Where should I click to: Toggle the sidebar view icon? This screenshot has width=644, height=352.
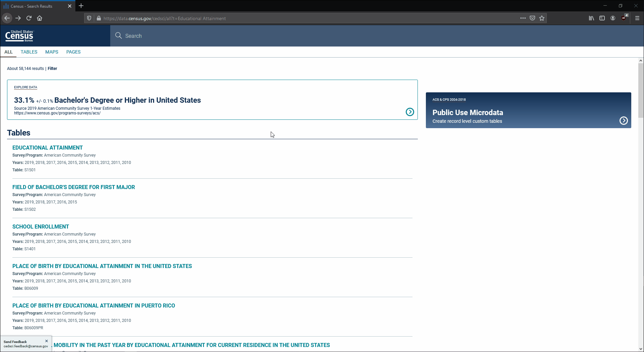(602, 18)
